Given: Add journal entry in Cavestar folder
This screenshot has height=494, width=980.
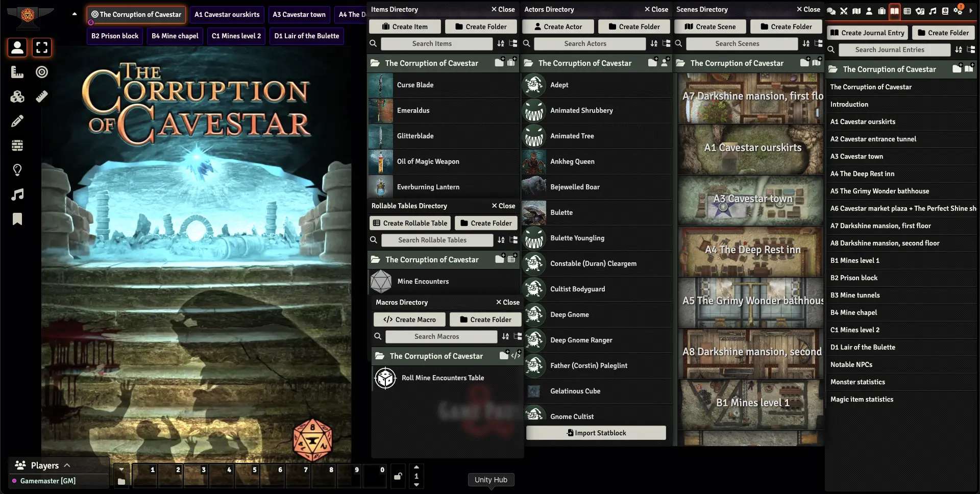Looking at the screenshot, I should (x=969, y=68).
